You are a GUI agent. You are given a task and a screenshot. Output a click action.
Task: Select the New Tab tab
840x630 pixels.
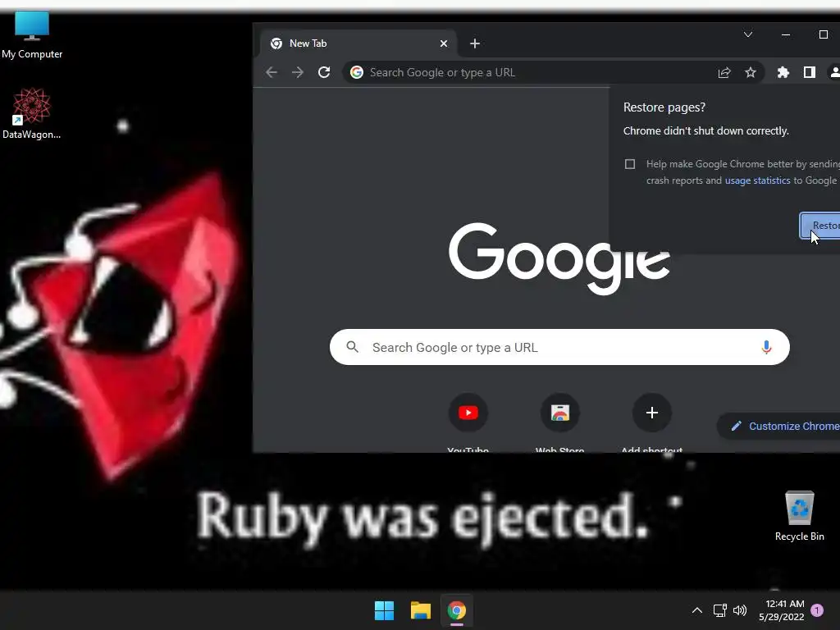(x=358, y=43)
